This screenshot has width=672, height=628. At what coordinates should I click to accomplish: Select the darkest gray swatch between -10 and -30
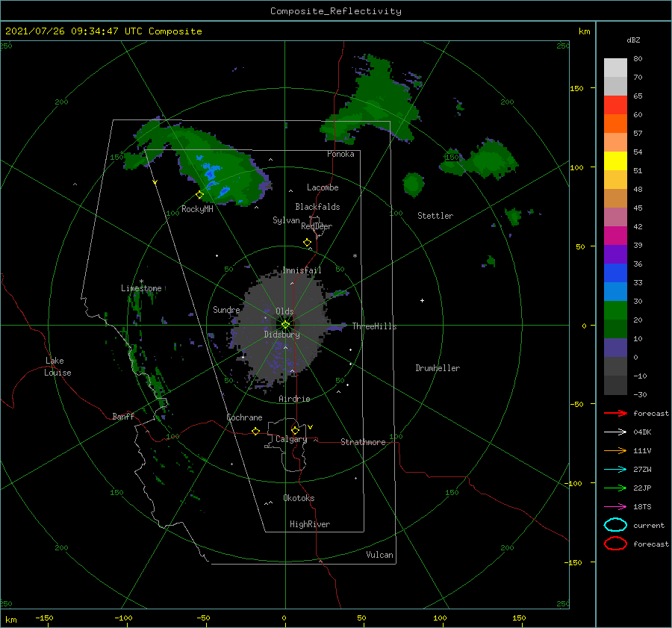[x=615, y=385]
